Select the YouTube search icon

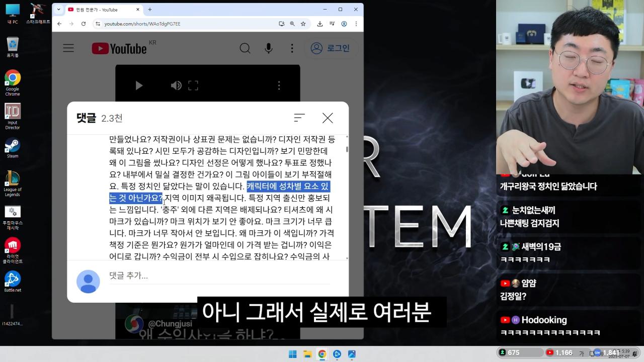click(245, 48)
